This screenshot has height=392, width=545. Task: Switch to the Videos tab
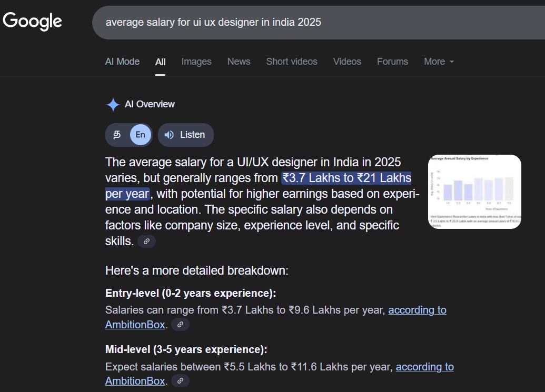click(x=347, y=62)
